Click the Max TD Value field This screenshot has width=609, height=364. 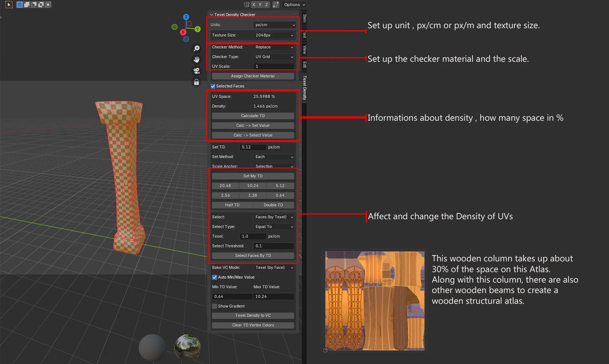[273, 297]
